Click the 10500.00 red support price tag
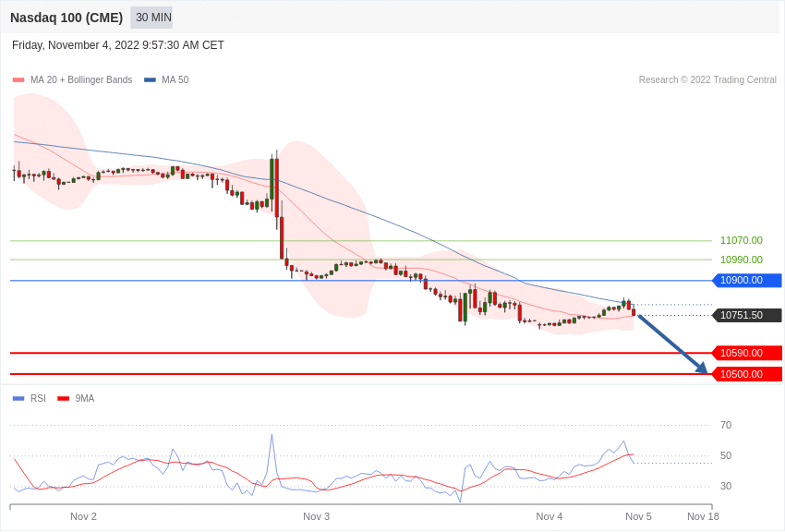The image size is (785, 532). 747,374
